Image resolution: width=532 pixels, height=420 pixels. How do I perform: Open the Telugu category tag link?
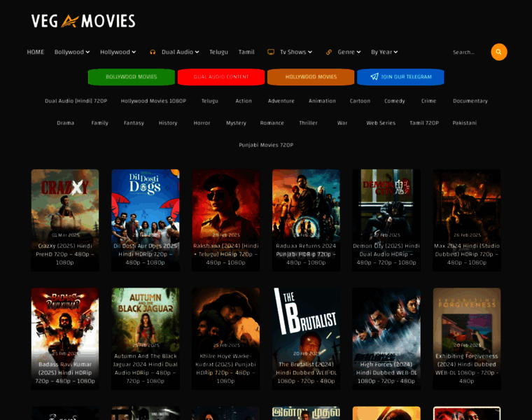pos(210,101)
